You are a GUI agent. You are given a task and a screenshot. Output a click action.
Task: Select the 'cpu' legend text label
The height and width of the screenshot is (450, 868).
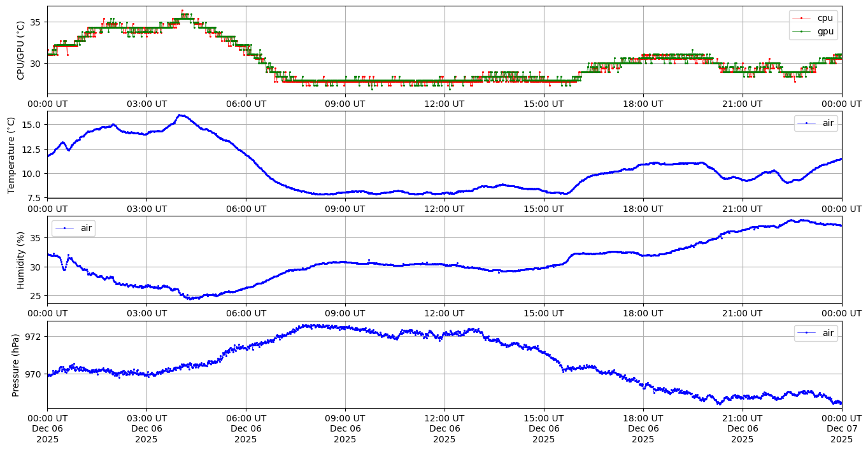pyautogui.click(x=825, y=18)
